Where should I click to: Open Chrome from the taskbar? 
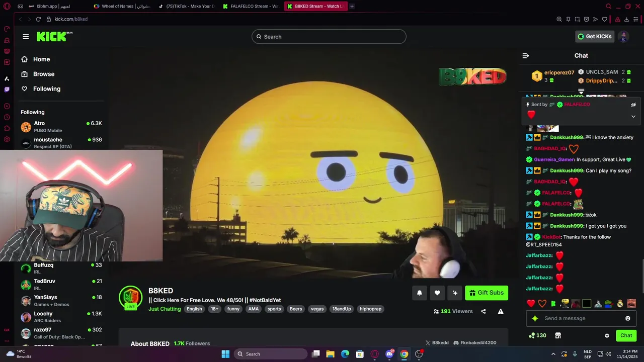404,354
